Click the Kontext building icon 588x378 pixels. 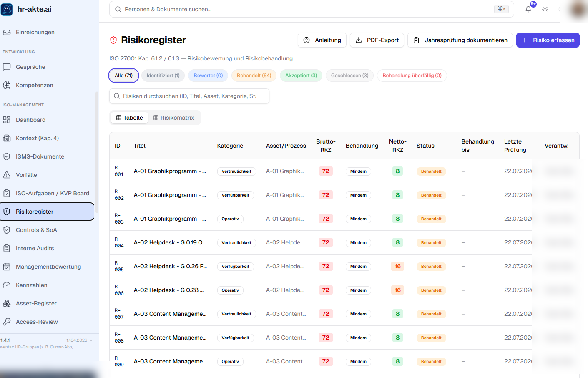click(x=7, y=138)
